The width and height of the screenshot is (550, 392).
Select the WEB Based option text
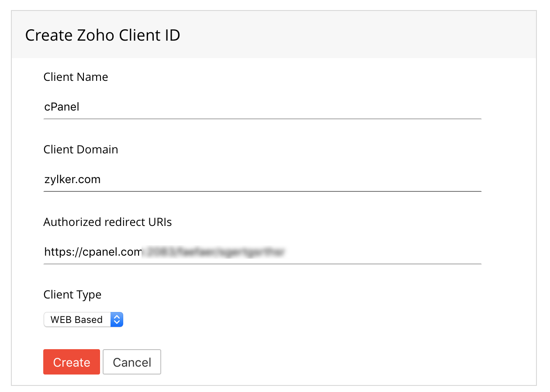[76, 319]
